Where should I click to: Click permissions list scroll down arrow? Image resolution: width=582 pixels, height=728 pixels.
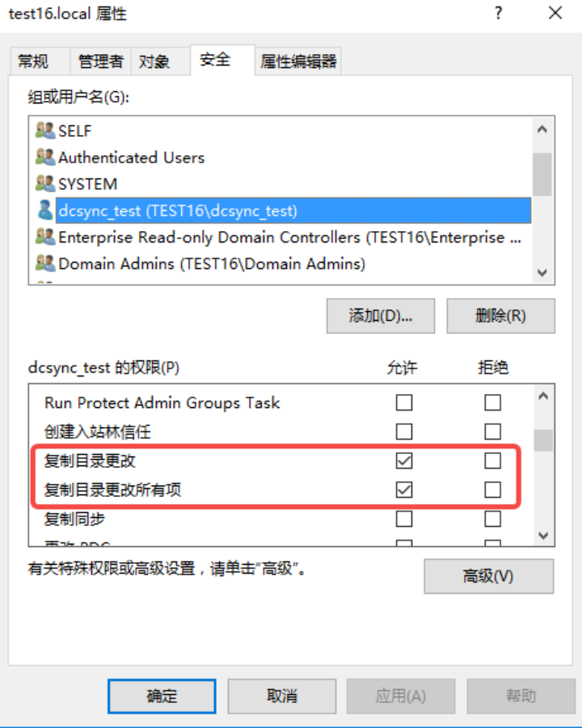coord(543,536)
